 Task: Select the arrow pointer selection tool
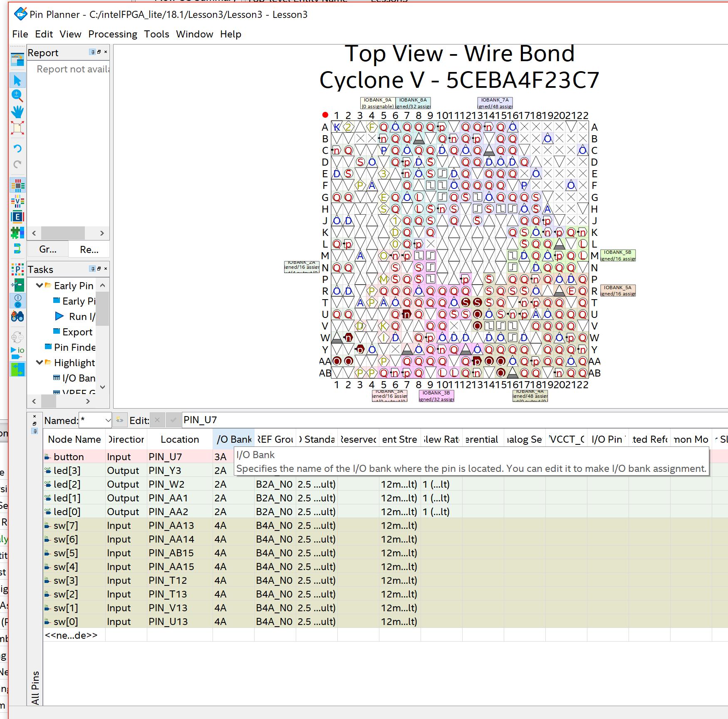(x=17, y=80)
